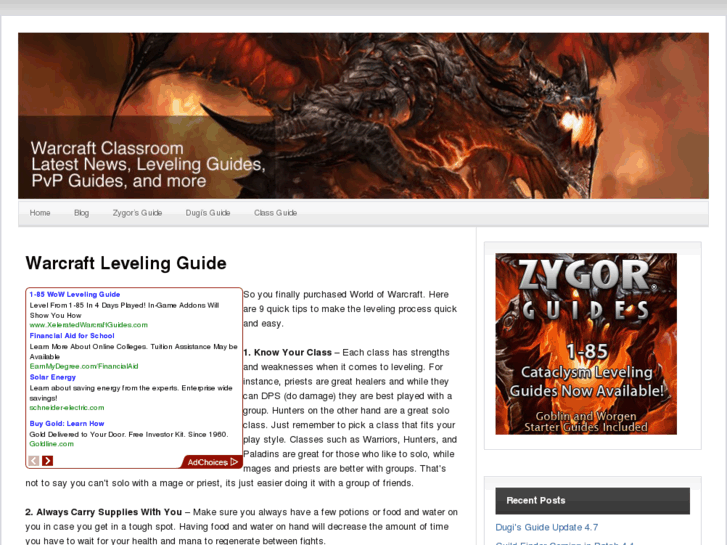The height and width of the screenshot is (545, 727).
Task: Visit Goldline.com link
Action: click(x=51, y=444)
